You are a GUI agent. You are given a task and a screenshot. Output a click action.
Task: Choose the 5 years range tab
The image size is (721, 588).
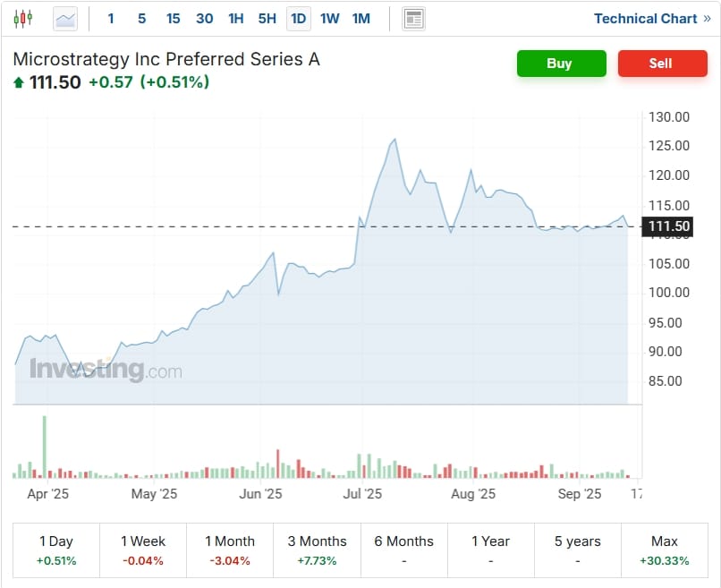coord(578,550)
